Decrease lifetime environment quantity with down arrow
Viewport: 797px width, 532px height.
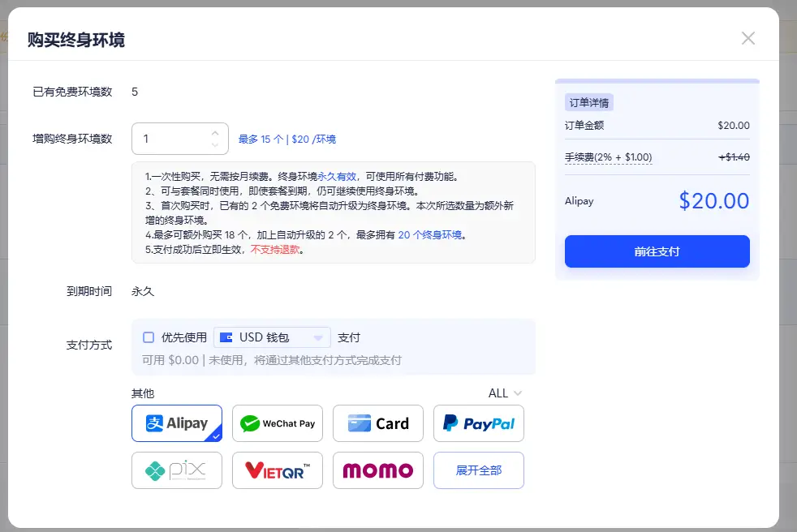point(215,145)
